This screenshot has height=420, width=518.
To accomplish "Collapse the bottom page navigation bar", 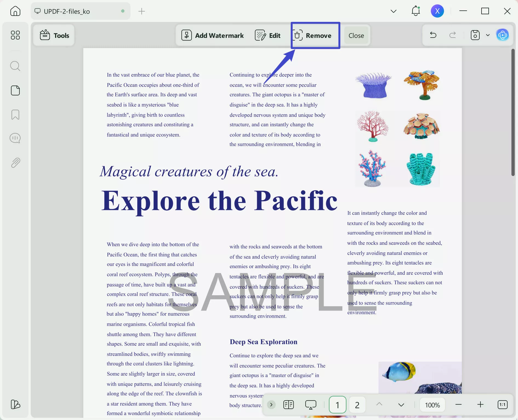I will pos(271,405).
